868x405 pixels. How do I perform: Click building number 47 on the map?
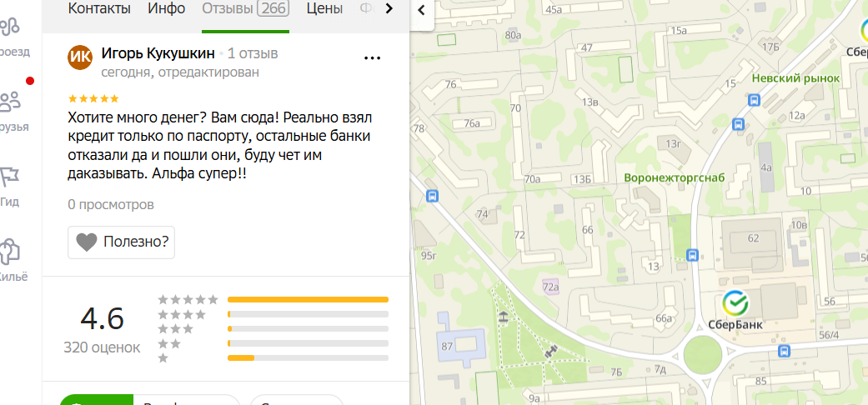click(x=587, y=47)
